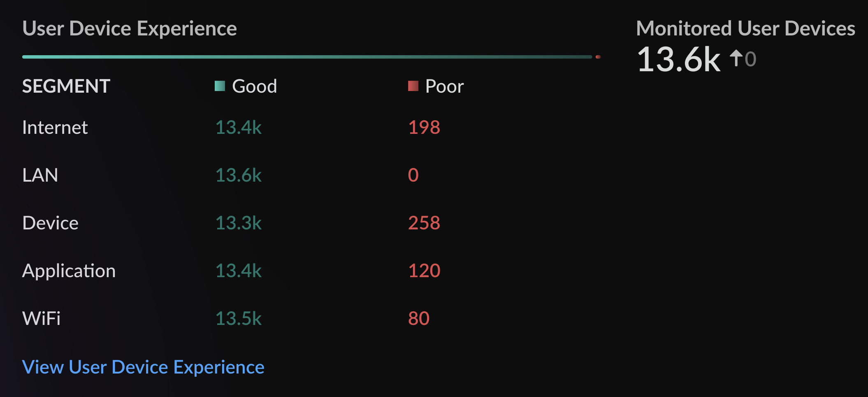
Task: Open the LAN good count 13.6k
Action: tap(239, 175)
